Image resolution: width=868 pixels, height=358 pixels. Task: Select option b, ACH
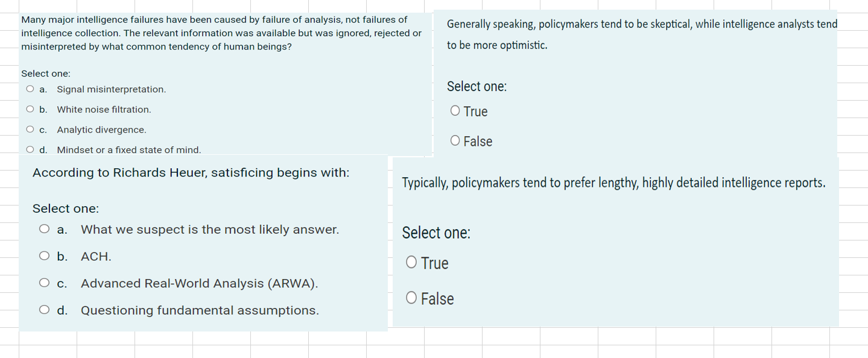pyautogui.click(x=44, y=255)
